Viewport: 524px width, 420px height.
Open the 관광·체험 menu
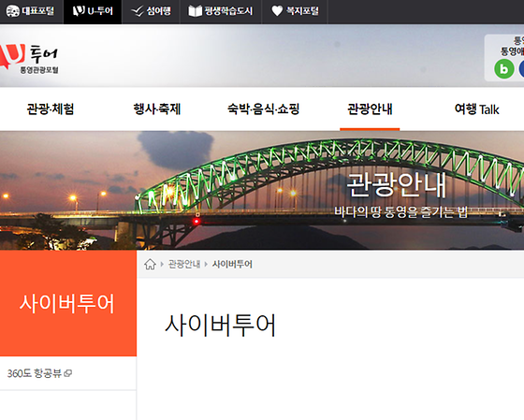click(51, 109)
